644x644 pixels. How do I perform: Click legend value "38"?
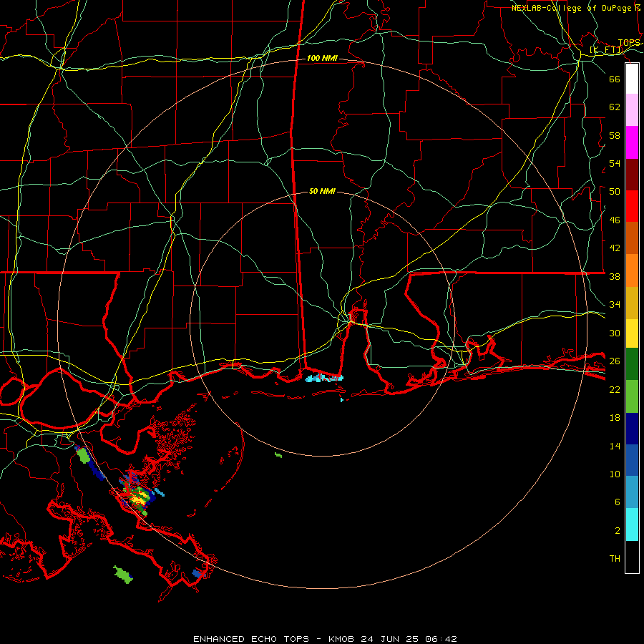tap(615, 277)
